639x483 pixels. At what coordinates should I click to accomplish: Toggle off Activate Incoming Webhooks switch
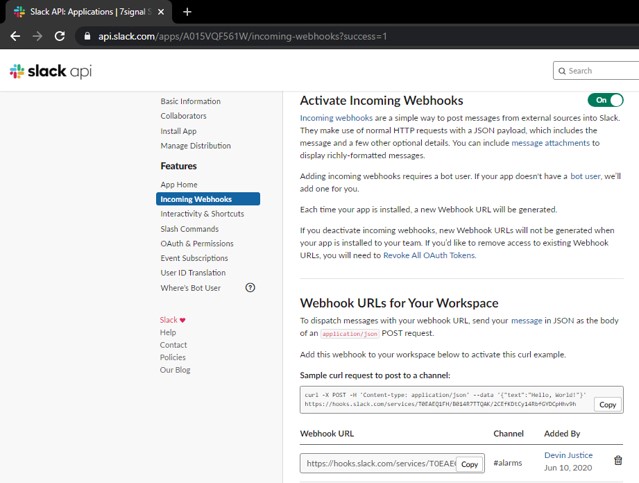click(x=605, y=100)
